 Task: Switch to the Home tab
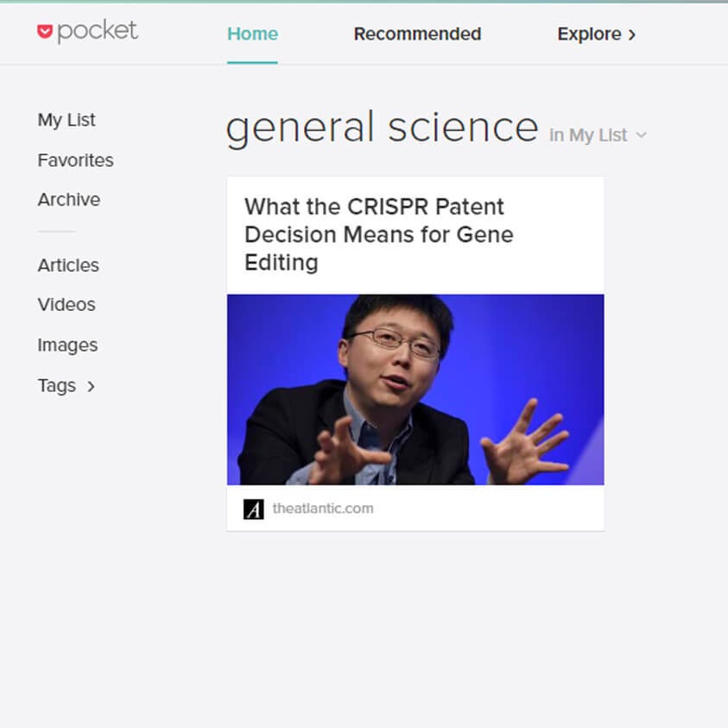[x=252, y=34]
